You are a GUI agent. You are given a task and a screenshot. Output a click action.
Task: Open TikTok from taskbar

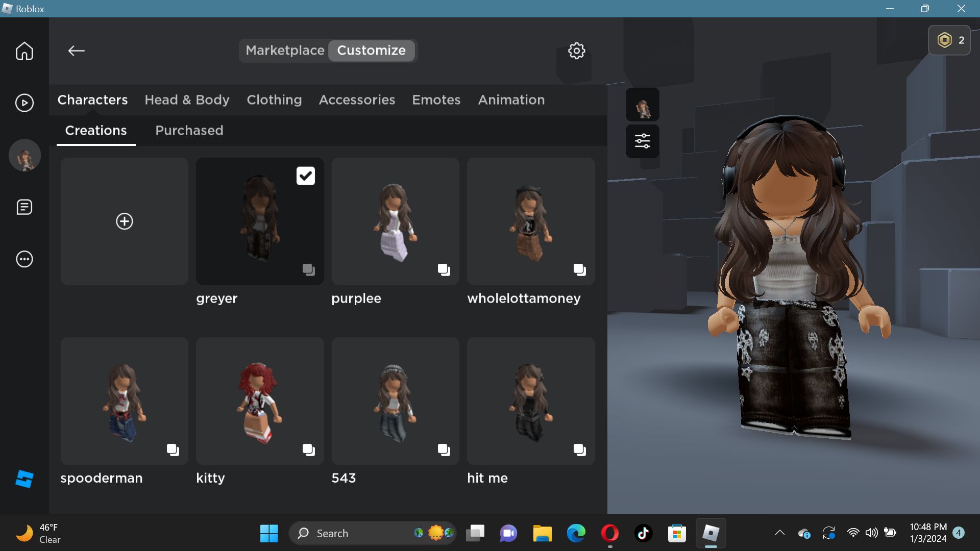click(x=643, y=533)
